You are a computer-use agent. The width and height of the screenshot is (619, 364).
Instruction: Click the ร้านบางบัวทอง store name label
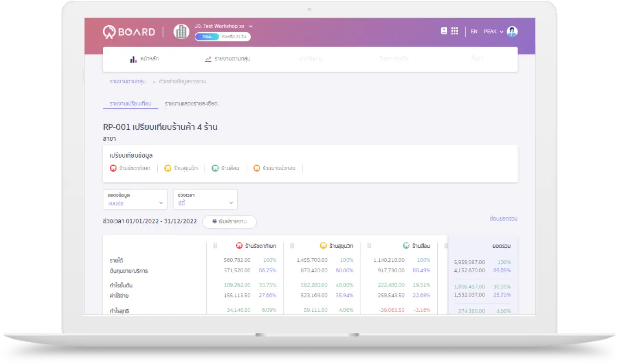[279, 168]
